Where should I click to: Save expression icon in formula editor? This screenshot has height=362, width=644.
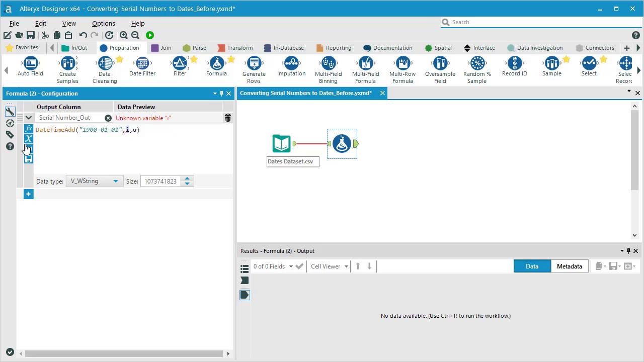pos(29,158)
